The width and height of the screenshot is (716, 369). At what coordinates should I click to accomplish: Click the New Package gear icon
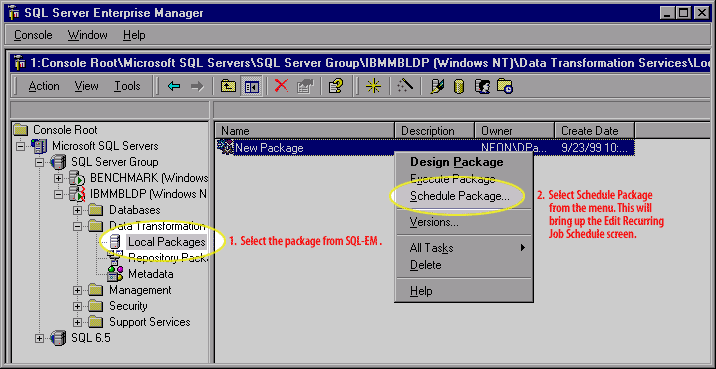click(226, 147)
